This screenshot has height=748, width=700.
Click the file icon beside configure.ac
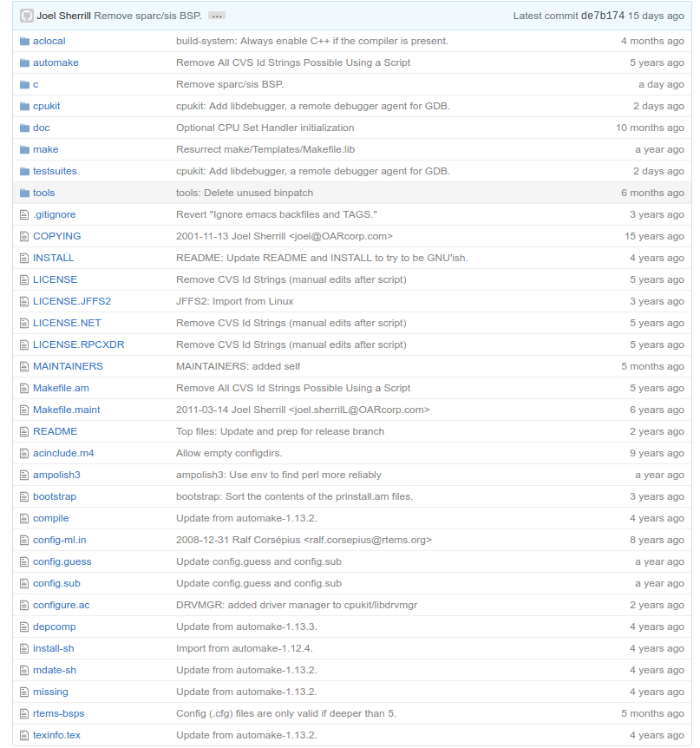pos(23,605)
